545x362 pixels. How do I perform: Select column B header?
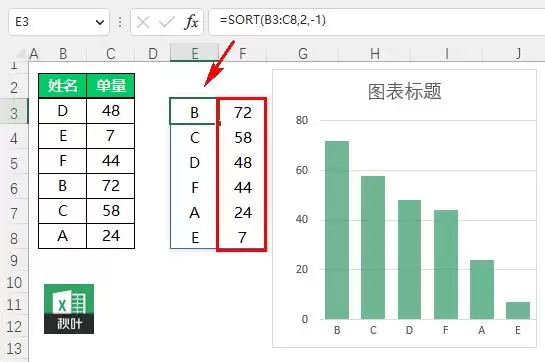(63, 54)
